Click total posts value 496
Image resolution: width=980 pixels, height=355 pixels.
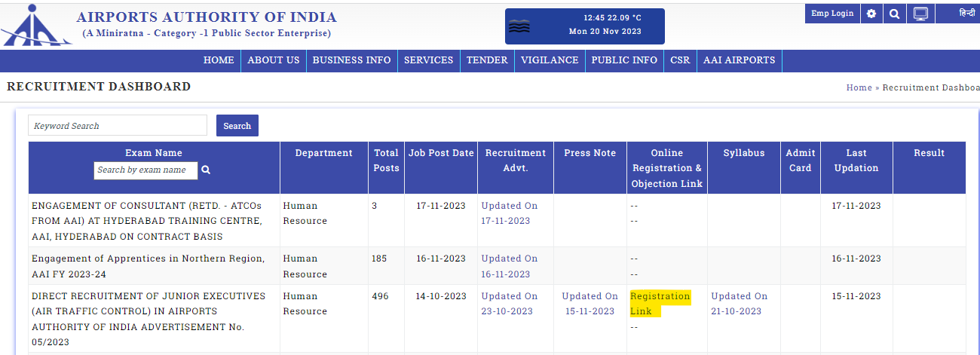(x=381, y=296)
